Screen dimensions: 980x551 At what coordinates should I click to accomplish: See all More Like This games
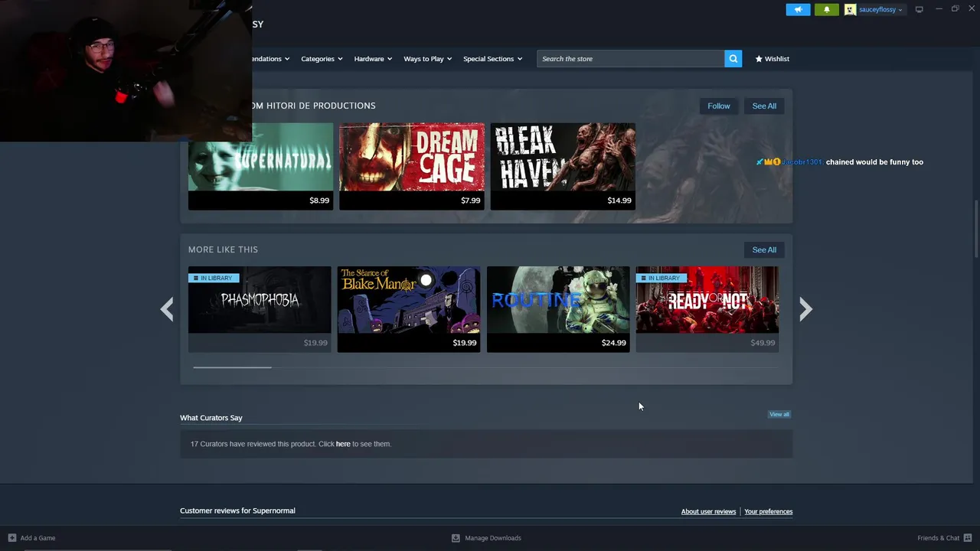(764, 249)
